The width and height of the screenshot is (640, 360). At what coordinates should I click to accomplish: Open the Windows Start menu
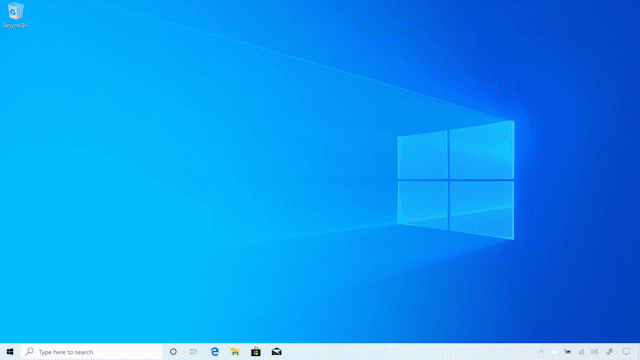[x=10, y=351]
